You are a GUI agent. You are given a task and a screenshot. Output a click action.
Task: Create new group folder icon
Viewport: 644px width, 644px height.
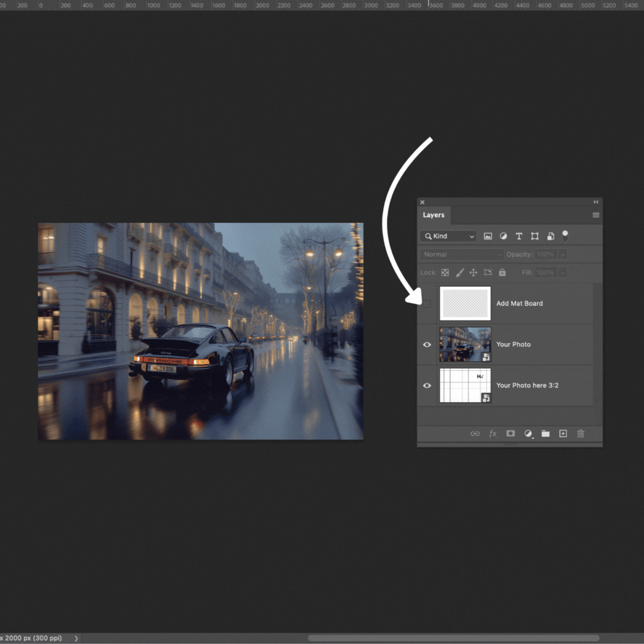coord(545,434)
